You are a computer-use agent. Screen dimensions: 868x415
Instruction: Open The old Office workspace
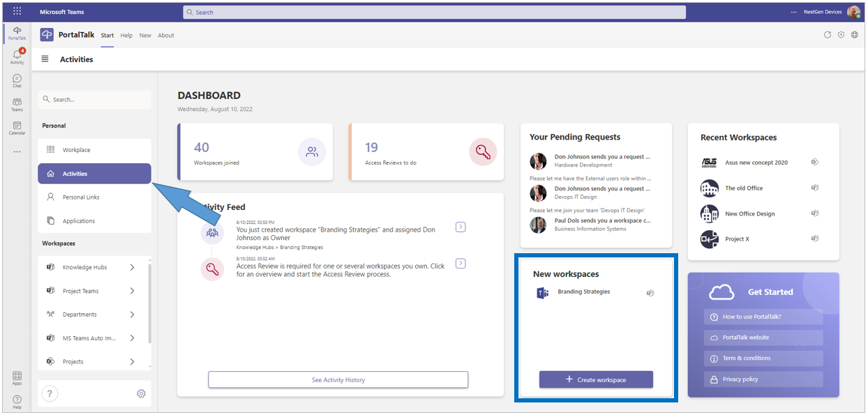tap(744, 188)
